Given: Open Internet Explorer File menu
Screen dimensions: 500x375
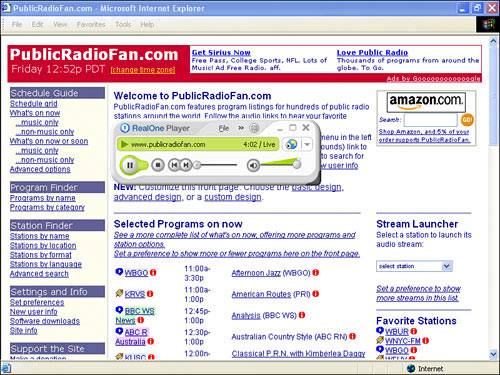Looking at the screenshot, I should [17, 24].
